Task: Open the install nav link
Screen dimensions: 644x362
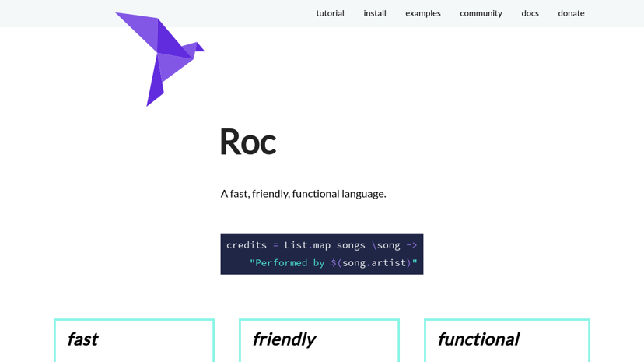Action: pyautogui.click(x=375, y=13)
